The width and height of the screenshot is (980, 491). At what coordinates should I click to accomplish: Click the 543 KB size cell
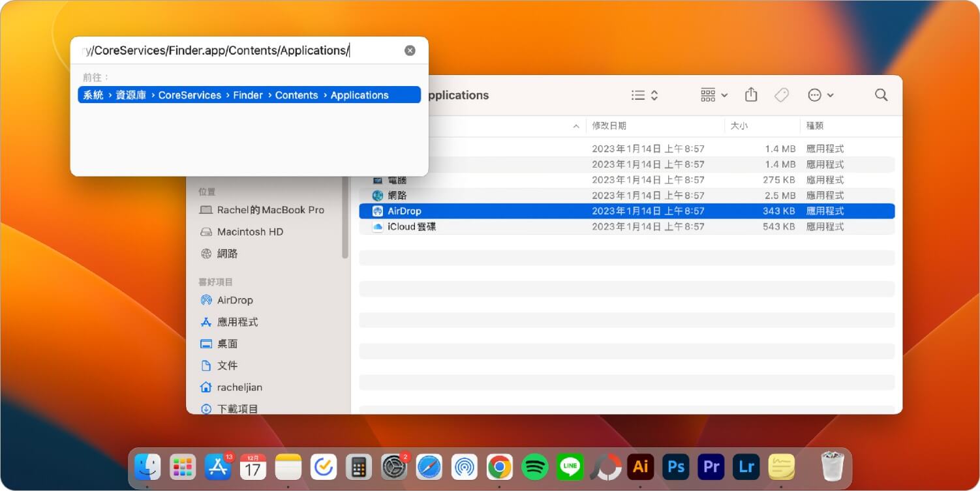(x=779, y=227)
